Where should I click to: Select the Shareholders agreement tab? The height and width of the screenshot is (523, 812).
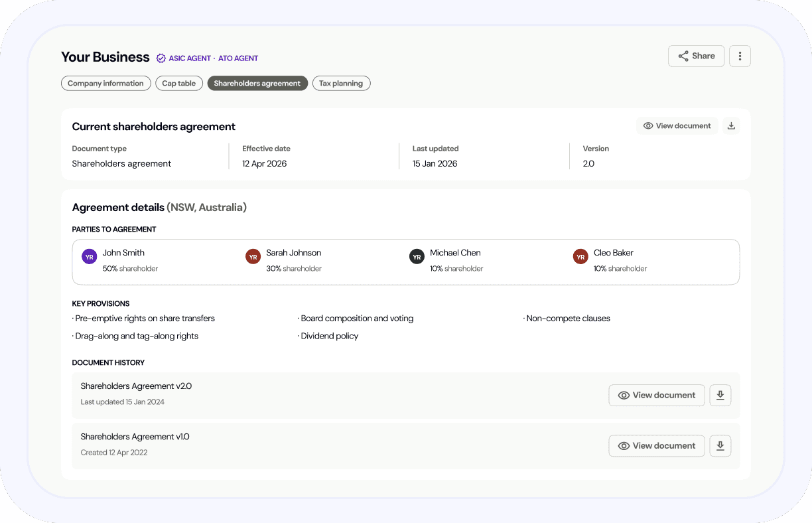257,84
